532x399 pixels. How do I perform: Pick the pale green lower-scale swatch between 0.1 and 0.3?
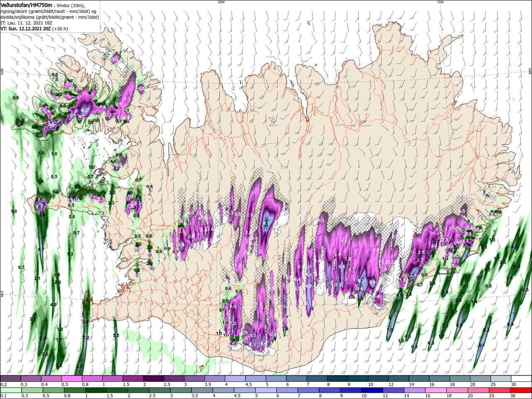click(x=11, y=390)
